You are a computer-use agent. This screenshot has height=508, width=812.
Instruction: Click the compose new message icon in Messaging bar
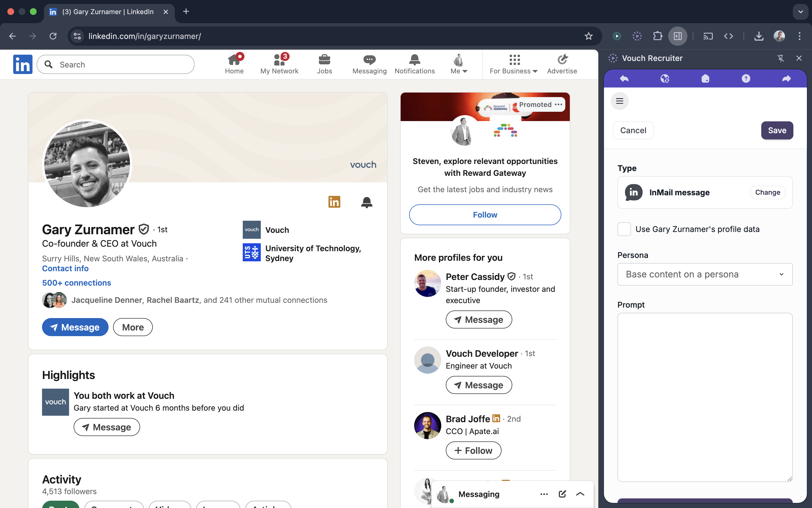coord(562,494)
